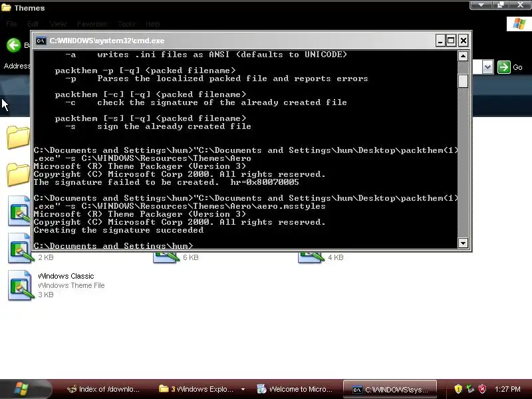Viewport: 532px width, 399px height.
Task: Expand the Windows Explorer group arrow
Action: [243, 389]
